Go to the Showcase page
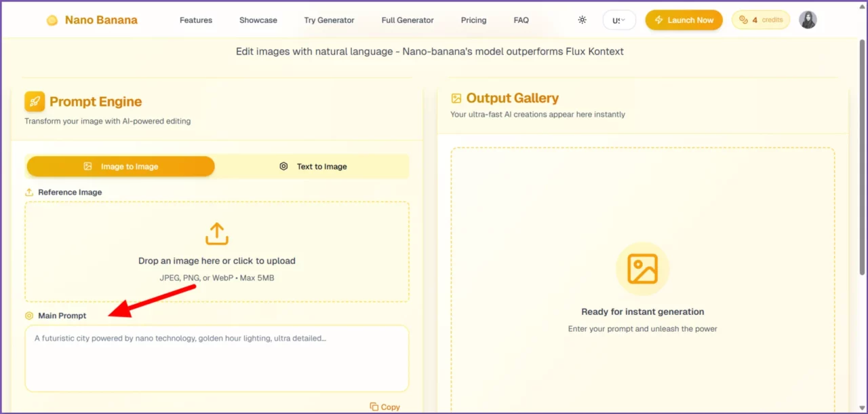 258,20
